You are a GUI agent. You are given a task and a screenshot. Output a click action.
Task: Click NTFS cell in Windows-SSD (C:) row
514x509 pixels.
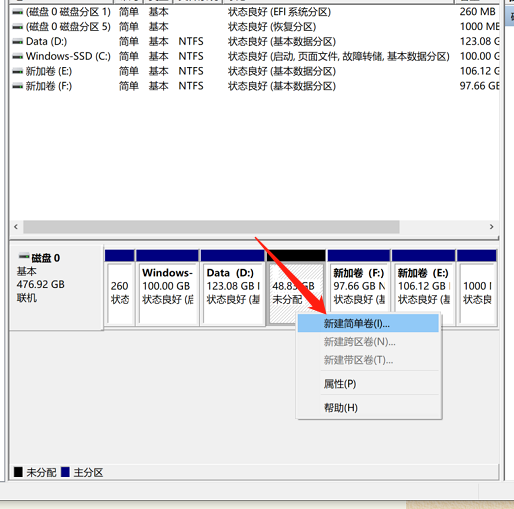(x=191, y=56)
